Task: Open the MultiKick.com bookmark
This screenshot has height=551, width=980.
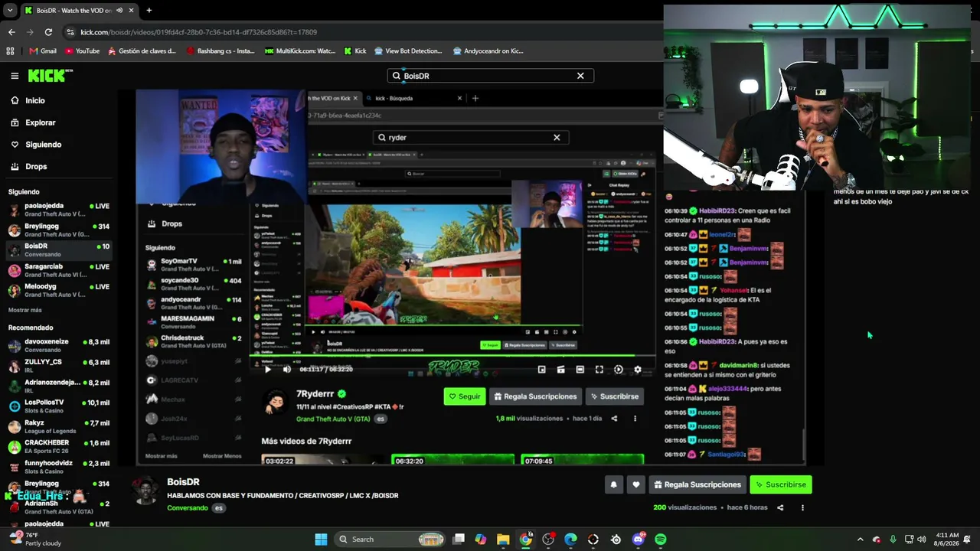Action: (x=300, y=51)
